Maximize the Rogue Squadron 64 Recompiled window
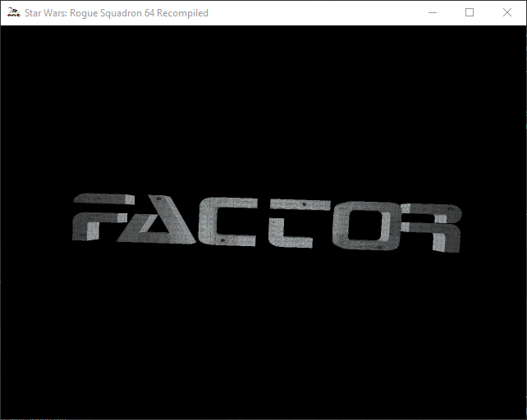The image size is (527, 420). point(470,13)
